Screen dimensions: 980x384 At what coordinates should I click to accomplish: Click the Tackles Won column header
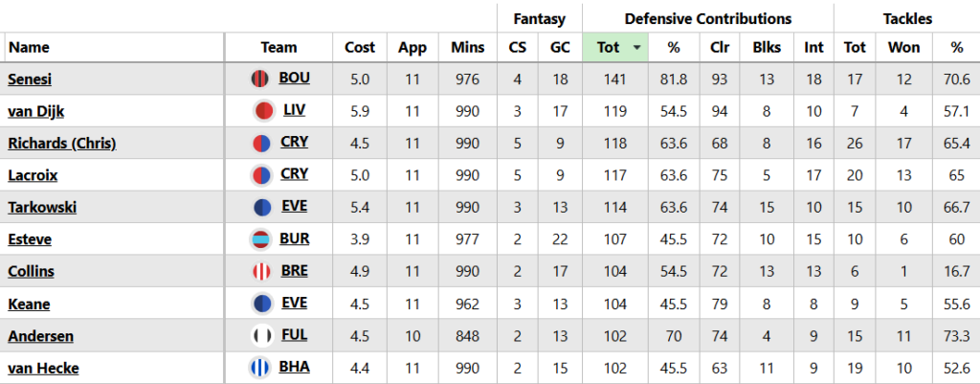tap(902, 47)
